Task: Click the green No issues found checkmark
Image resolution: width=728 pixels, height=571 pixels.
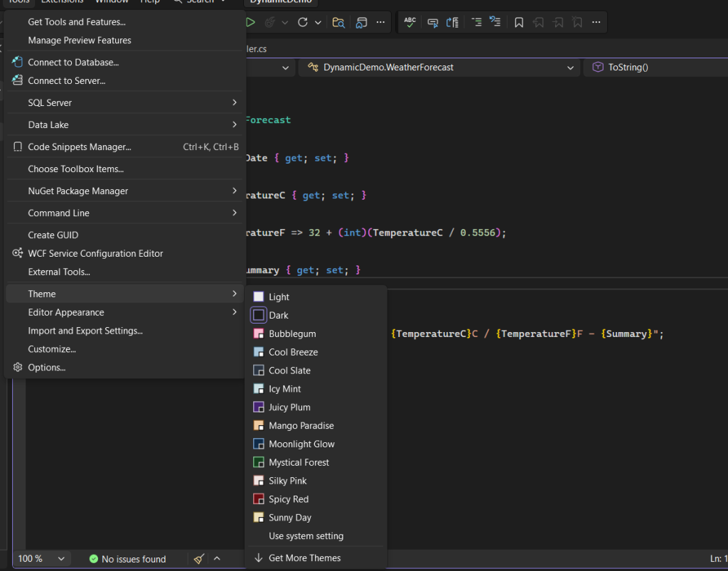Action: [93, 559]
